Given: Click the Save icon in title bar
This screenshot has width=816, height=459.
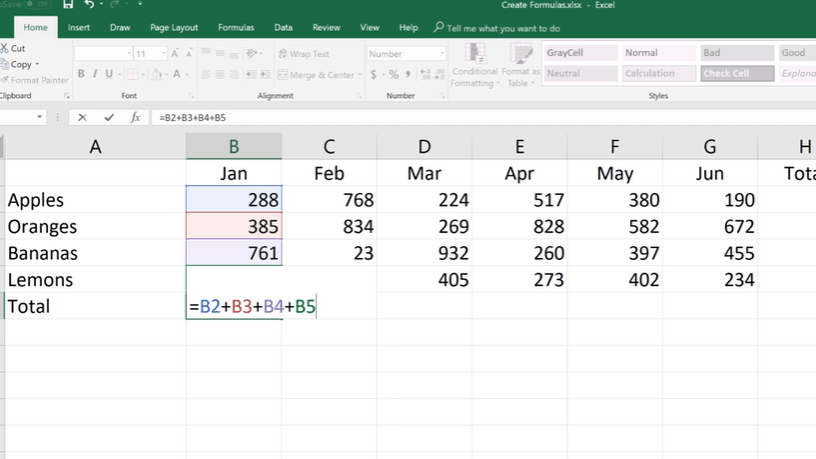Looking at the screenshot, I should [x=67, y=6].
